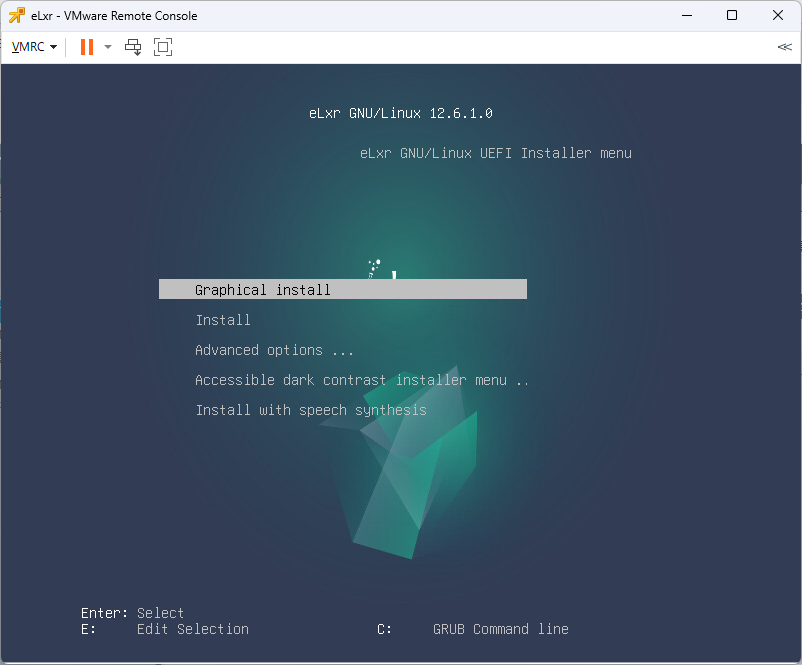Screen dimensions: 802x665
Task: Click the eLxr GNU/Linux 12.6.1.0 title text
Action: coord(400,113)
